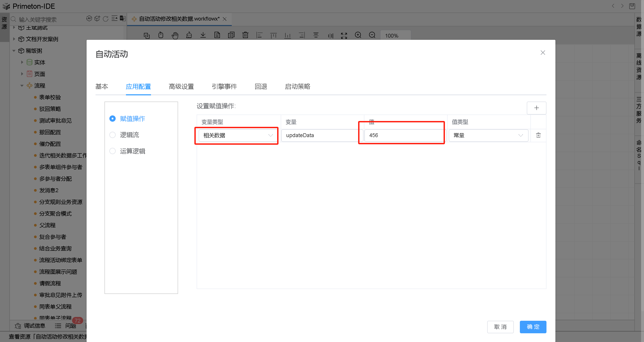Select the 逻辑流 radio button
The image size is (644, 342).
pos(113,135)
